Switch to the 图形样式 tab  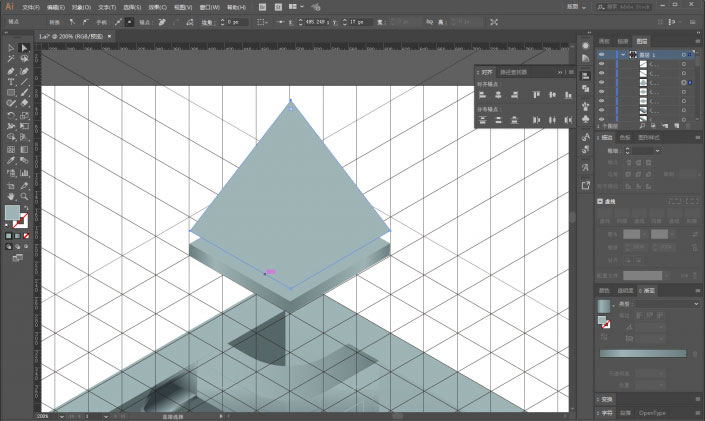click(x=649, y=137)
